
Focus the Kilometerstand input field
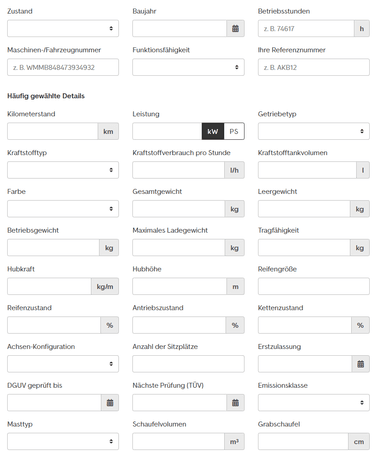[x=53, y=131]
